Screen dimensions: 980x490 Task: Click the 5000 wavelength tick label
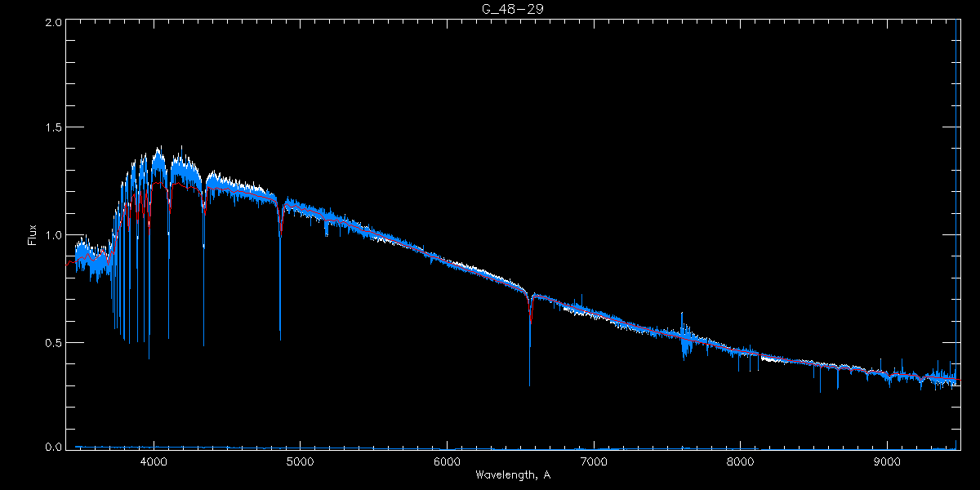point(300,461)
